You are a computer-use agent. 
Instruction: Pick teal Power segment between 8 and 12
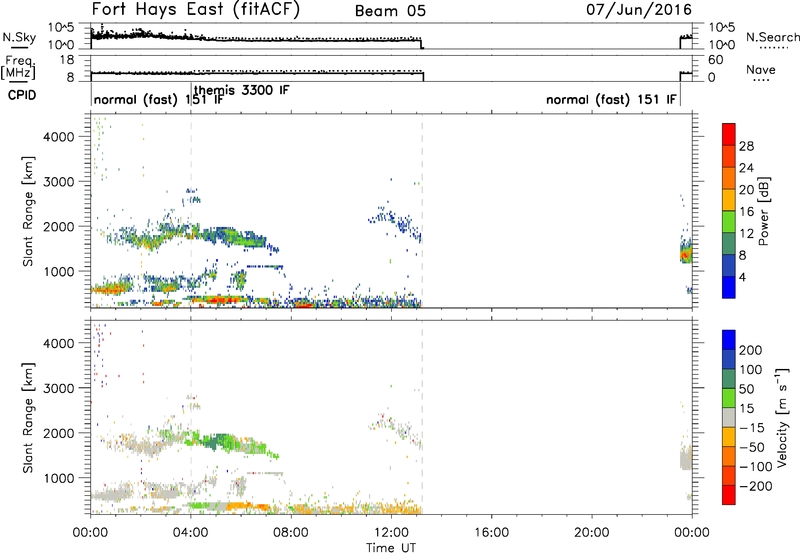point(729,244)
